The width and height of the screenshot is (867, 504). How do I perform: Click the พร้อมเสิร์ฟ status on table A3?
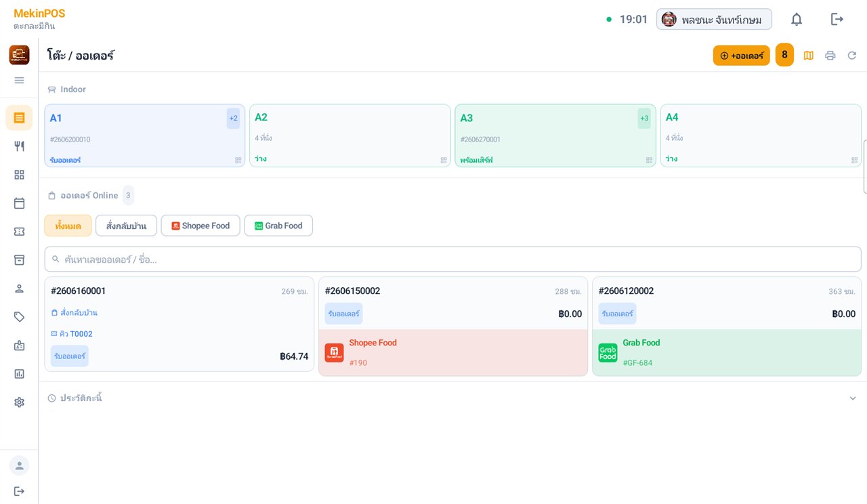[476, 161]
